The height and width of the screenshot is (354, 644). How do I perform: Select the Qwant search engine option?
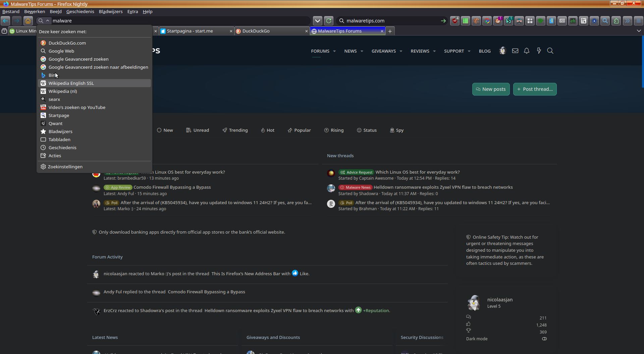[x=94, y=123]
